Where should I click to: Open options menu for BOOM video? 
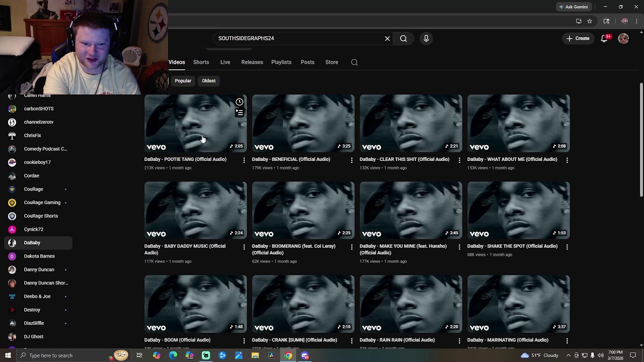244,341
